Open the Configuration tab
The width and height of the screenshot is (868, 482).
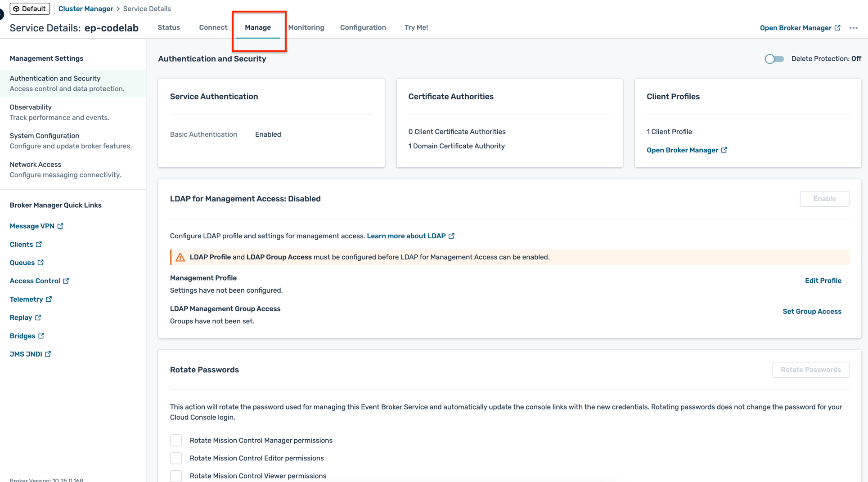363,27
